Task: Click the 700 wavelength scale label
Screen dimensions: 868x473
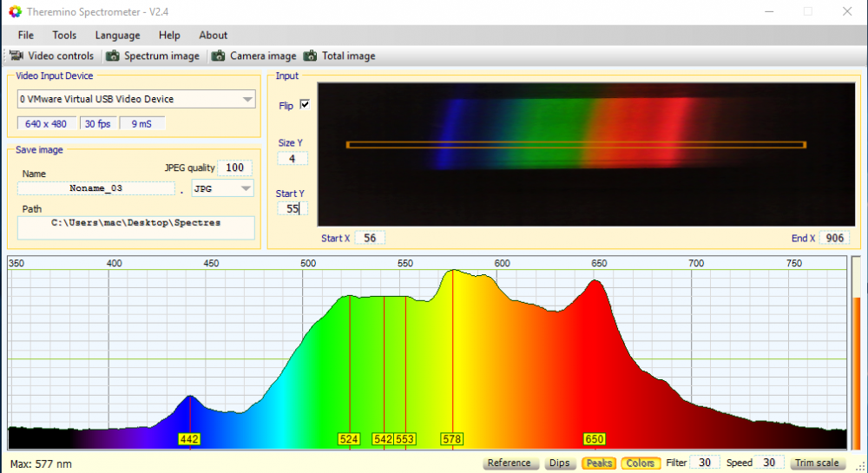Action: click(x=696, y=263)
